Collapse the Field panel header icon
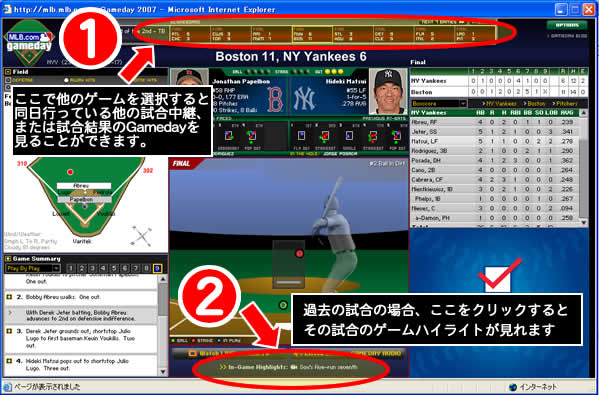 click(8, 72)
